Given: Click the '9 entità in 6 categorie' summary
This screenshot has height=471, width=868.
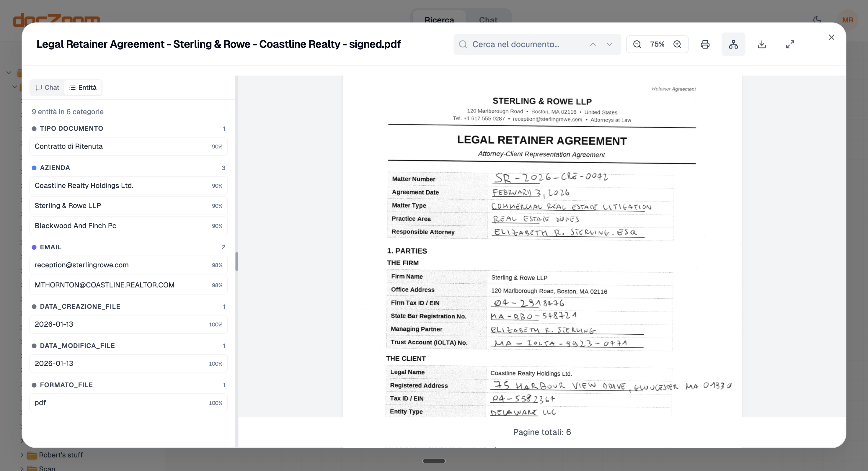Looking at the screenshot, I should [x=67, y=112].
